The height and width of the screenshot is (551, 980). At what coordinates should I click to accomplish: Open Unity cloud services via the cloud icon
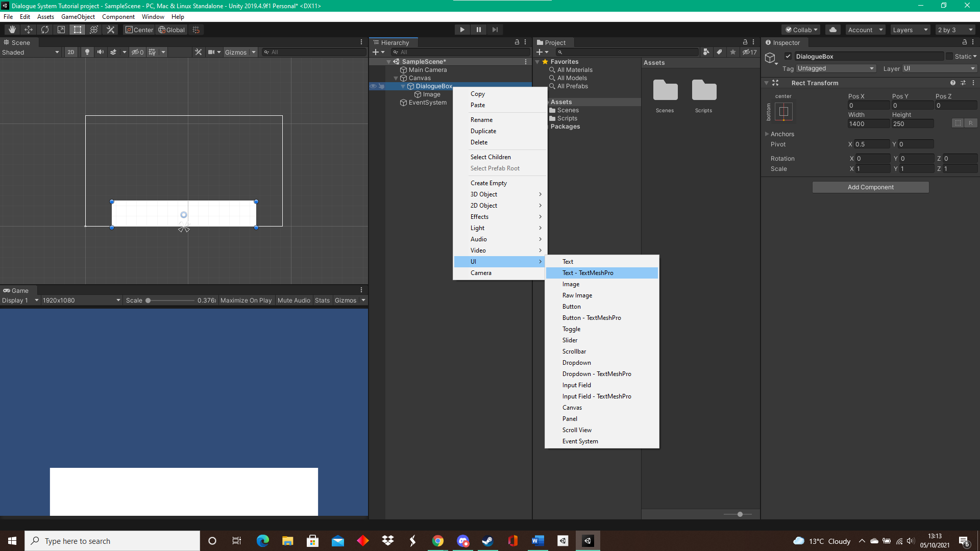(833, 30)
